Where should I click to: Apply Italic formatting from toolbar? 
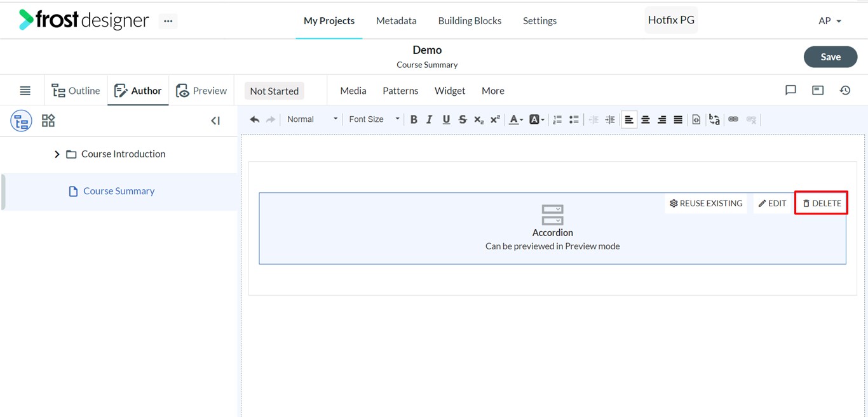pyautogui.click(x=430, y=119)
